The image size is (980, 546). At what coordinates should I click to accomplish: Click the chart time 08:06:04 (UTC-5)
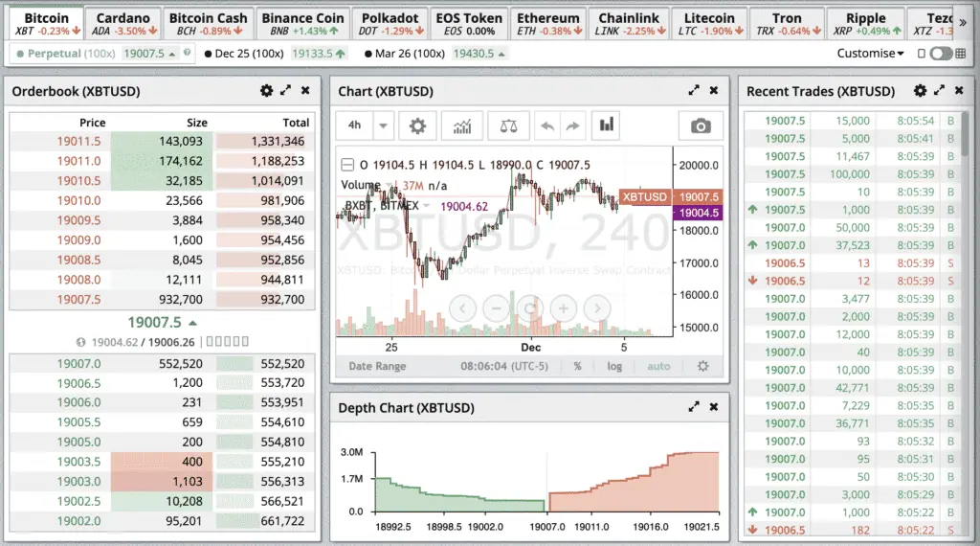coord(504,366)
